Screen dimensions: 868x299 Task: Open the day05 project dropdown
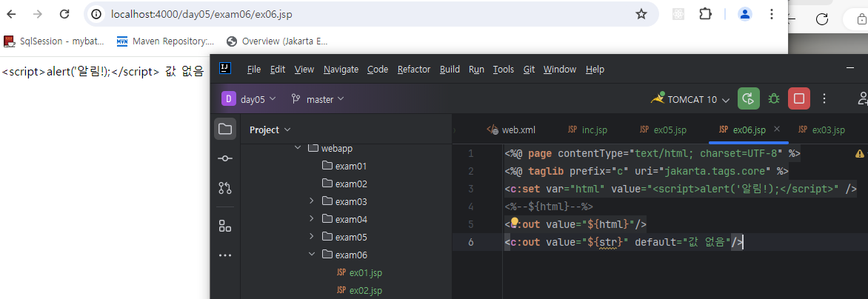[x=249, y=99]
